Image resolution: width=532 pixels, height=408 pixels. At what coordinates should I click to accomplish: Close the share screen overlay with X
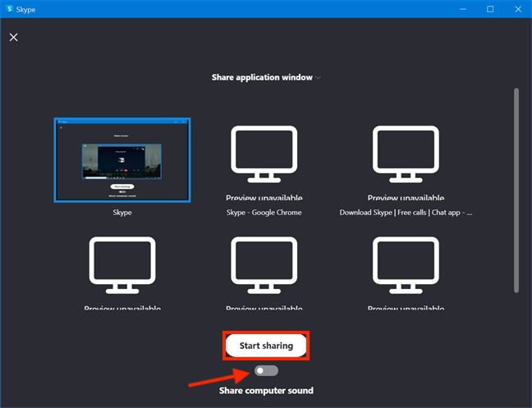coord(14,37)
